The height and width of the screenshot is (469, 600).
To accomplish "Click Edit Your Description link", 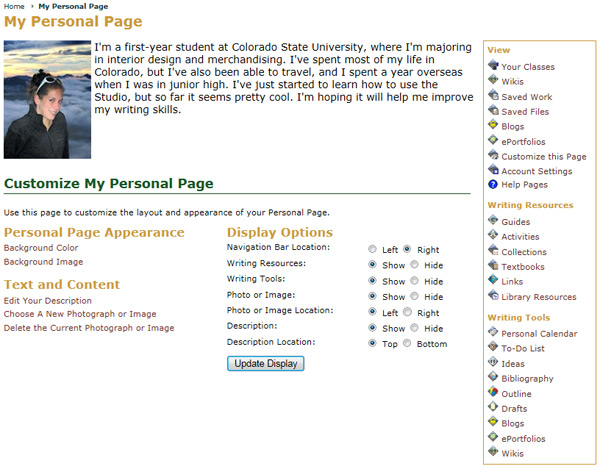I will coord(48,301).
